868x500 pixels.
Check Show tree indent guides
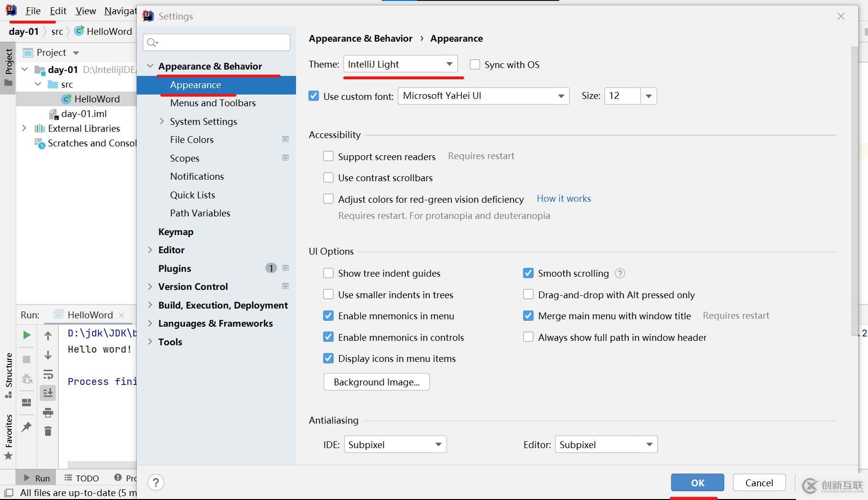pyautogui.click(x=328, y=273)
